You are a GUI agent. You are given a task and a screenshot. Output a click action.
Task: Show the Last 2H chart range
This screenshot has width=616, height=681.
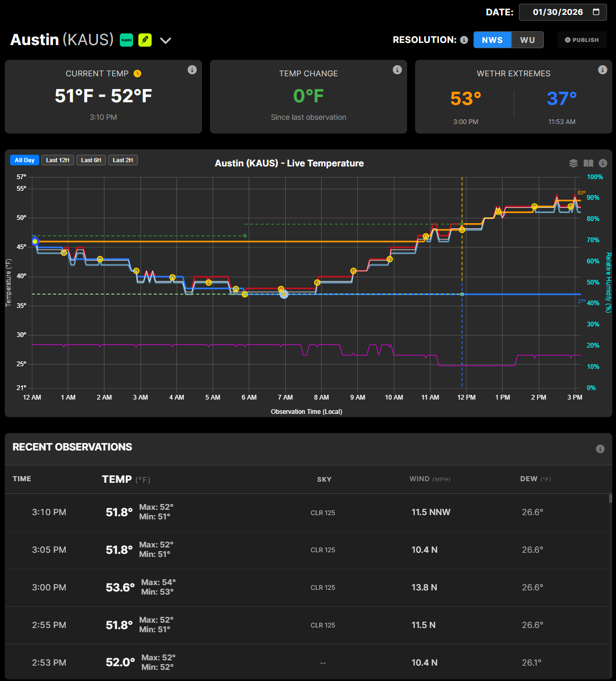pos(123,160)
